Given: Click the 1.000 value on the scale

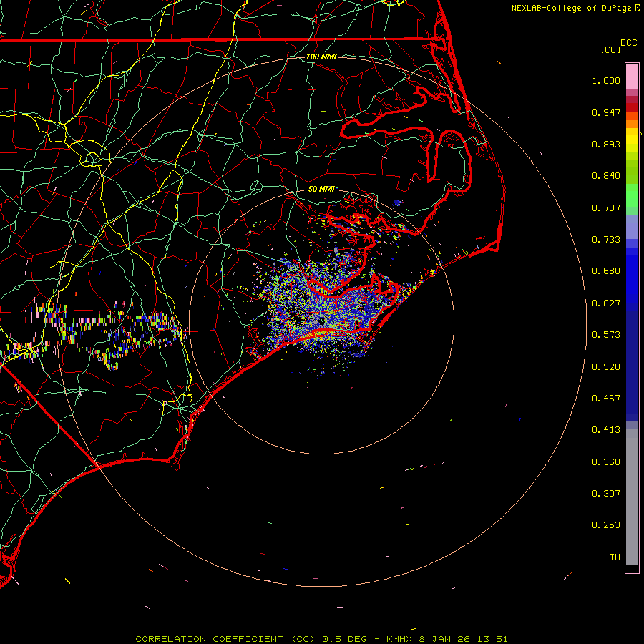Looking at the screenshot, I should (606, 81).
